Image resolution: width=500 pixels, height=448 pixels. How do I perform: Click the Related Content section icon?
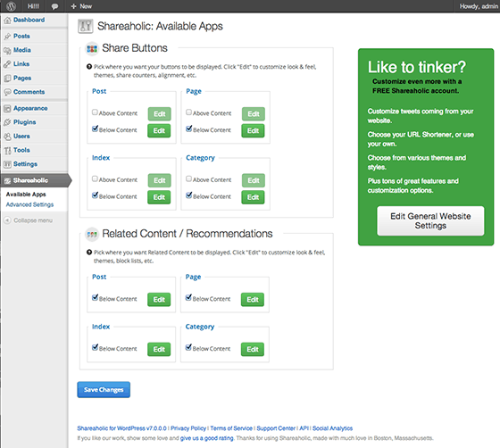(92, 235)
